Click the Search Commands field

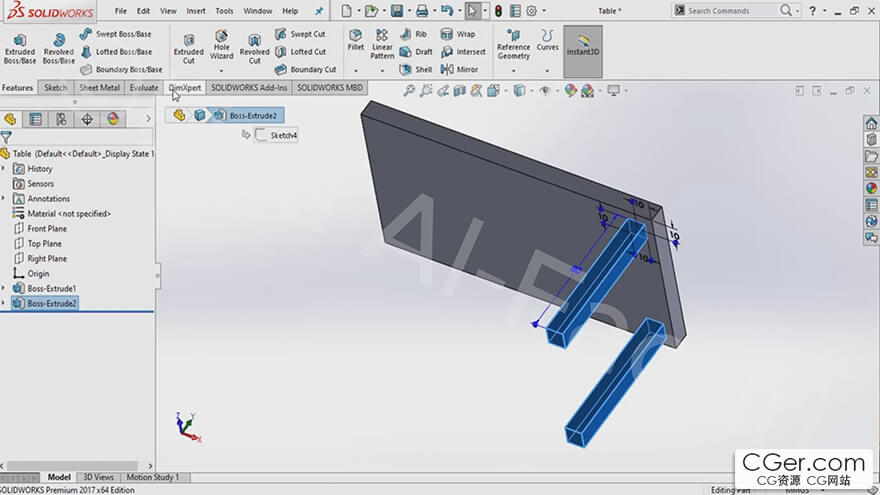point(726,11)
